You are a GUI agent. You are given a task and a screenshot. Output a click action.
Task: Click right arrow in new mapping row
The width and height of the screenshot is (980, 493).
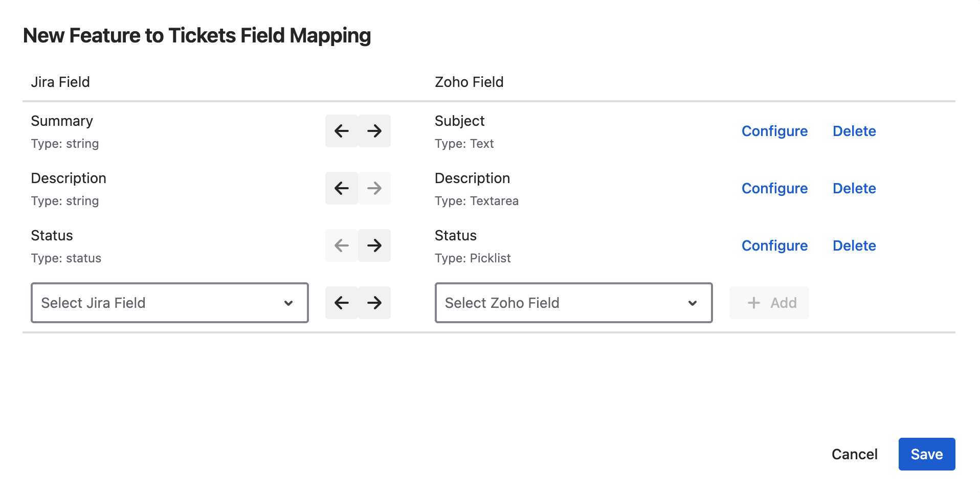pos(374,303)
